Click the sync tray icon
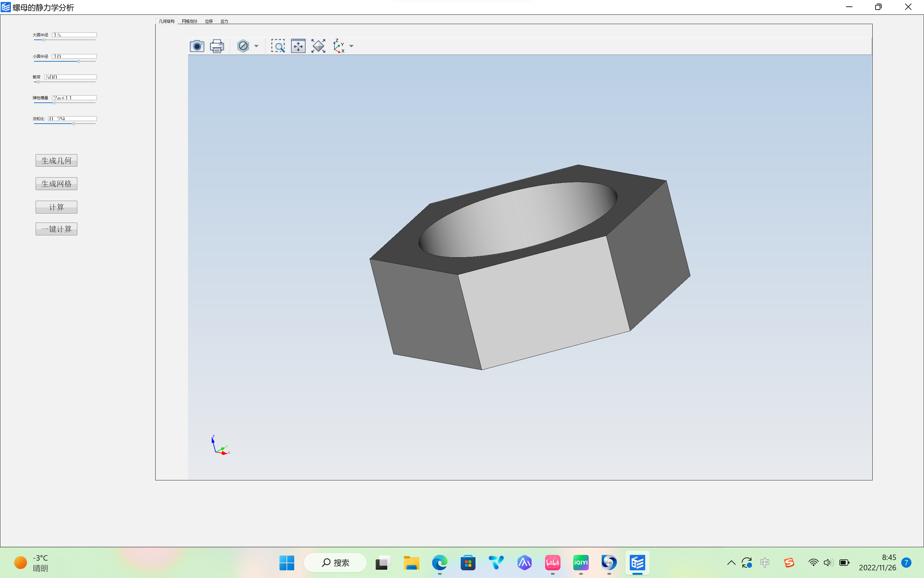This screenshot has width=924, height=578. (x=747, y=563)
